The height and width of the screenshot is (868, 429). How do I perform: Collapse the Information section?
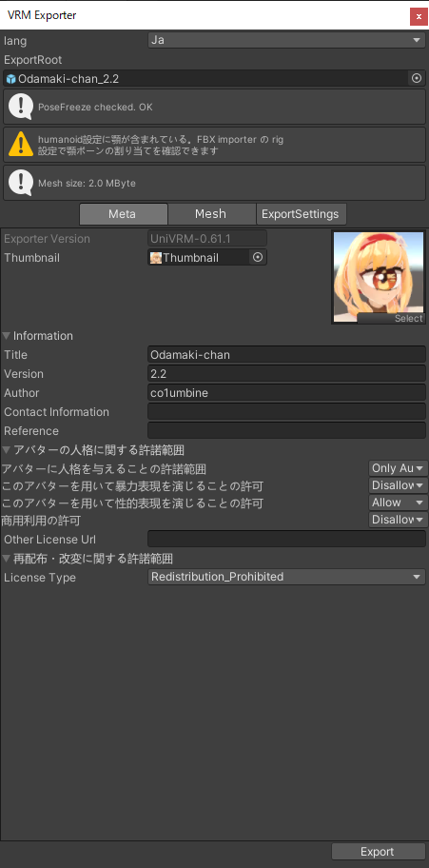point(7,336)
